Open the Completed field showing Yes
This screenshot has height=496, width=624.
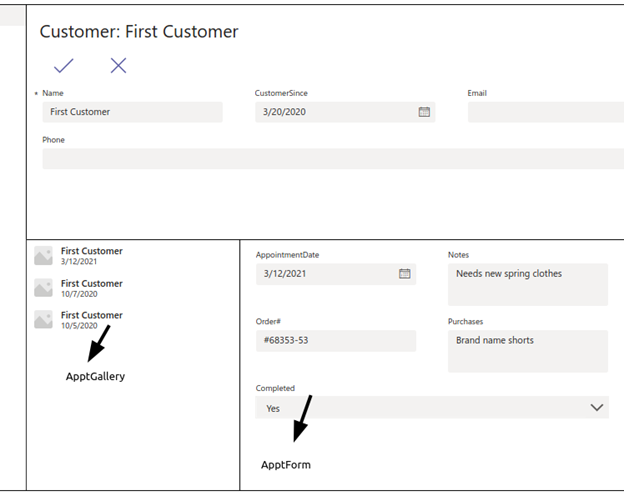432,407
